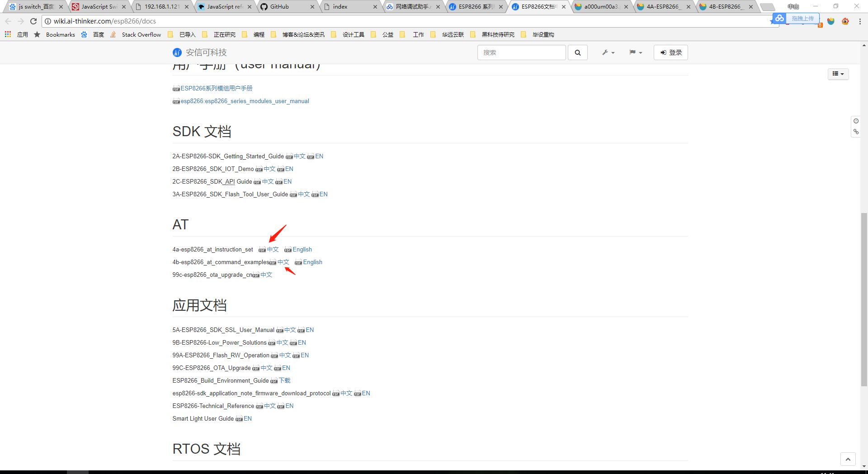
Task: Open 中文 version of 2A Getting Started Guide
Action: (x=299, y=156)
